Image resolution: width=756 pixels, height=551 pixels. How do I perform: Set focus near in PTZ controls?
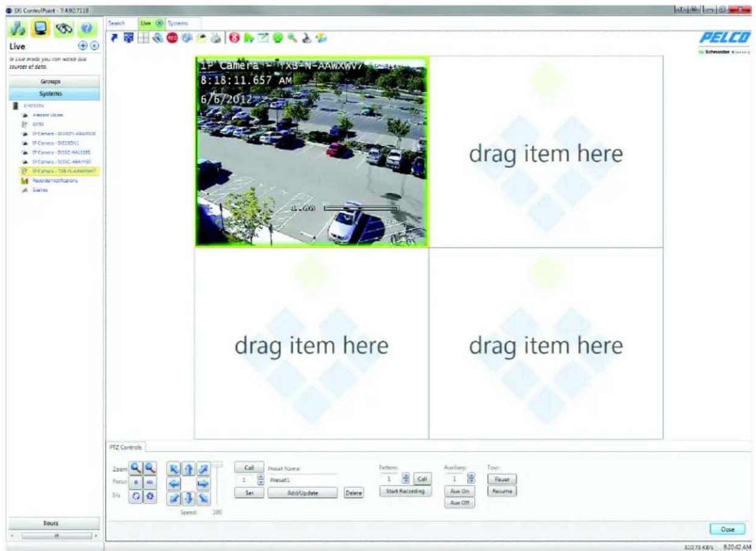(x=136, y=482)
